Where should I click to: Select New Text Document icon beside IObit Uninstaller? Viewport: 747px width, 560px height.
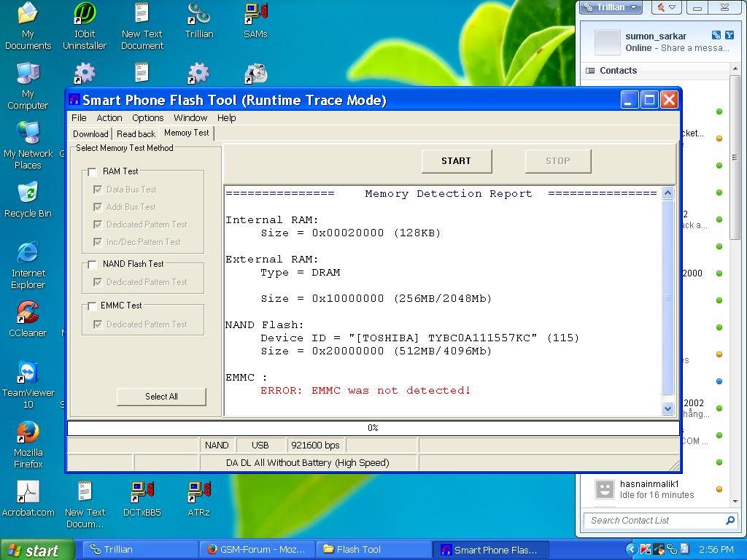click(142, 27)
